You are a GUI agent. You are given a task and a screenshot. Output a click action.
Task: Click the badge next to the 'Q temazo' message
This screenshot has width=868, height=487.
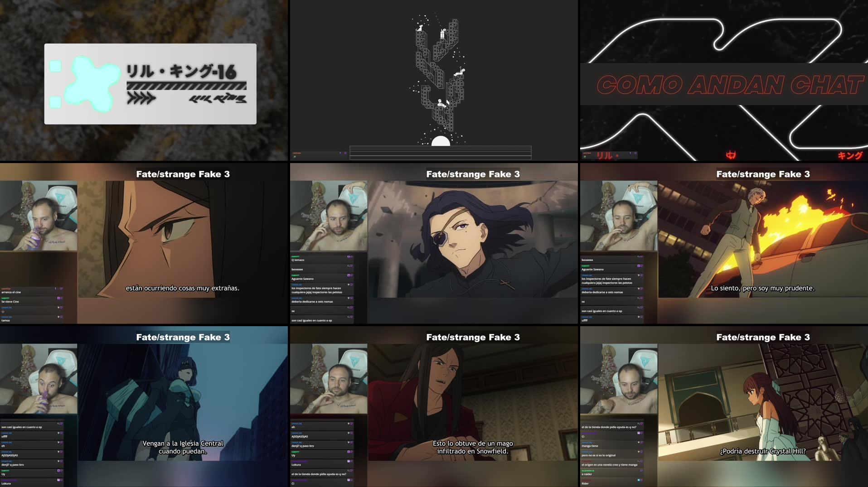coord(349,256)
